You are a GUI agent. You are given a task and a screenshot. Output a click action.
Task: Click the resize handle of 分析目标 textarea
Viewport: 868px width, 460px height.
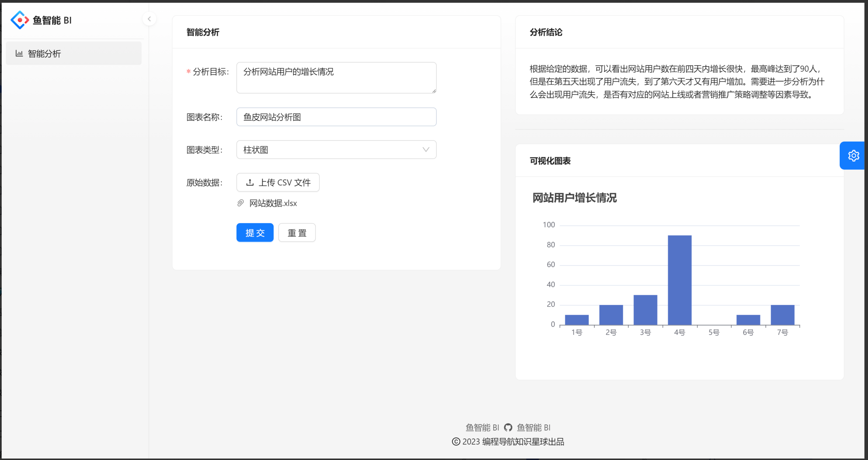tap(434, 91)
